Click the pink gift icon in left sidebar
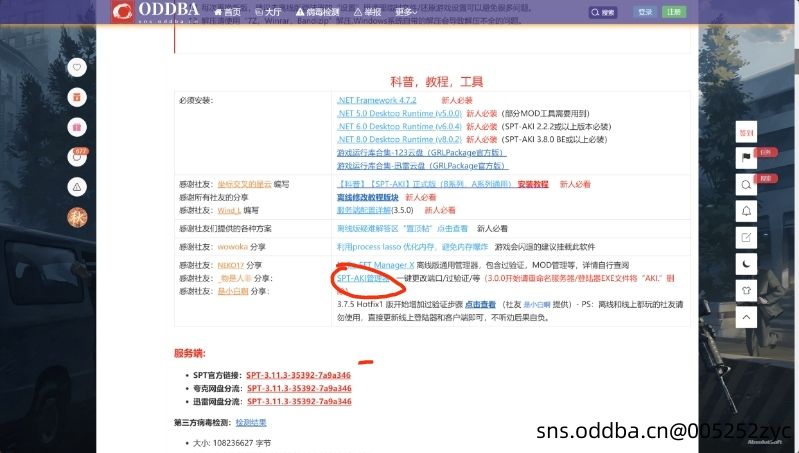Image resolution: width=799 pixels, height=453 pixels. pos(77,127)
